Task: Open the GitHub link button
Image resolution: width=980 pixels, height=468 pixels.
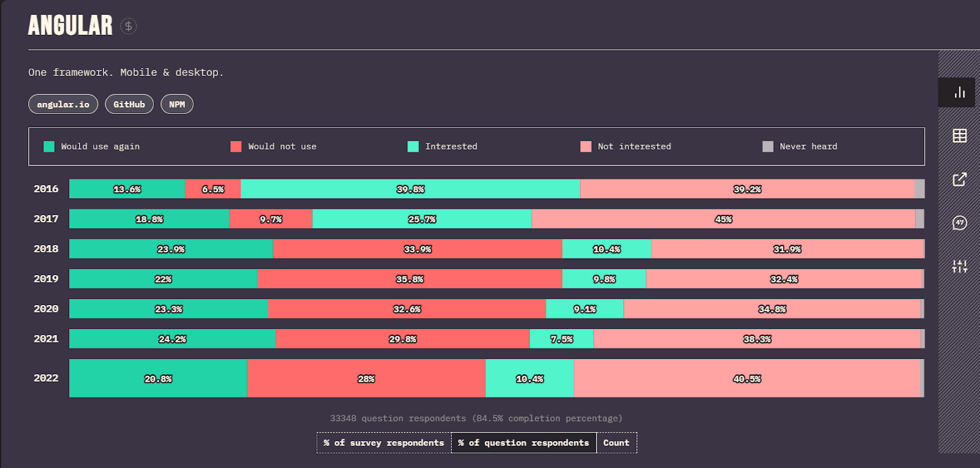Action: (129, 104)
